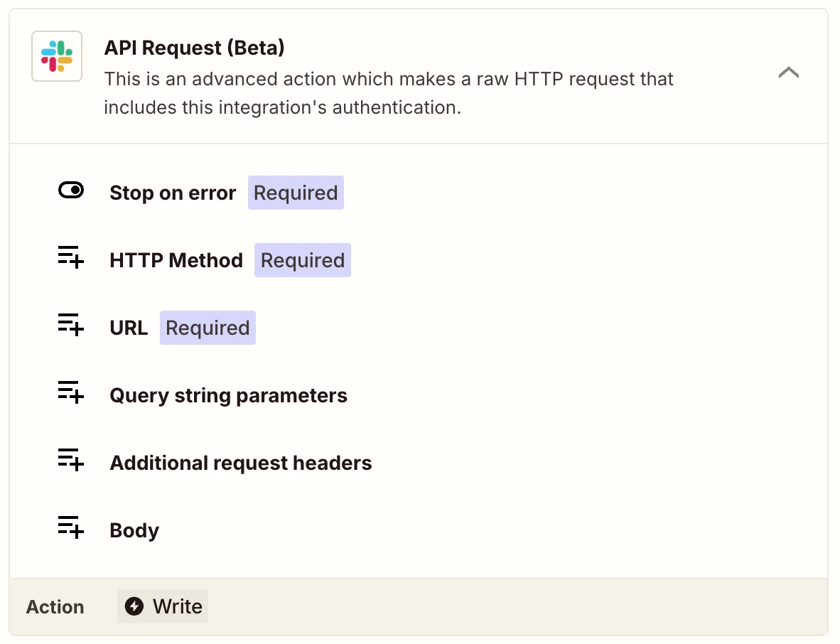
Task: Click the Required badge beside HTTP Method
Action: pos(302,261)
